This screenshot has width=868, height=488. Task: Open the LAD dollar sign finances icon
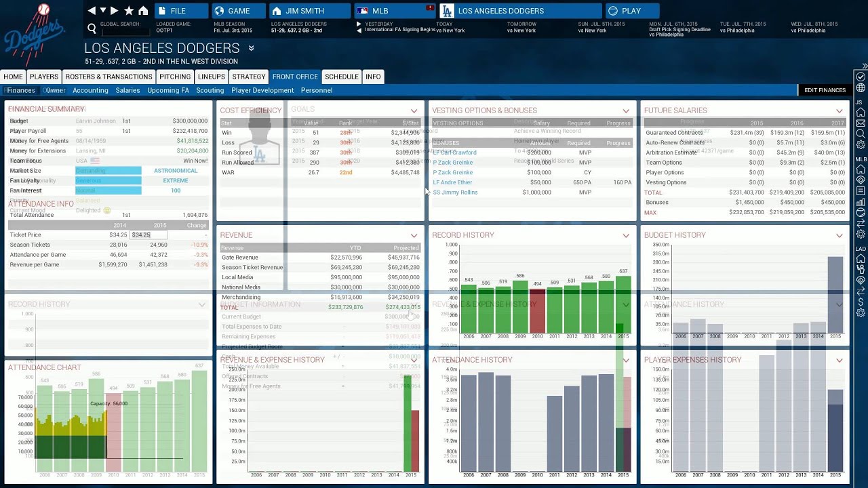pyautogui.click(x=861, y=302)
